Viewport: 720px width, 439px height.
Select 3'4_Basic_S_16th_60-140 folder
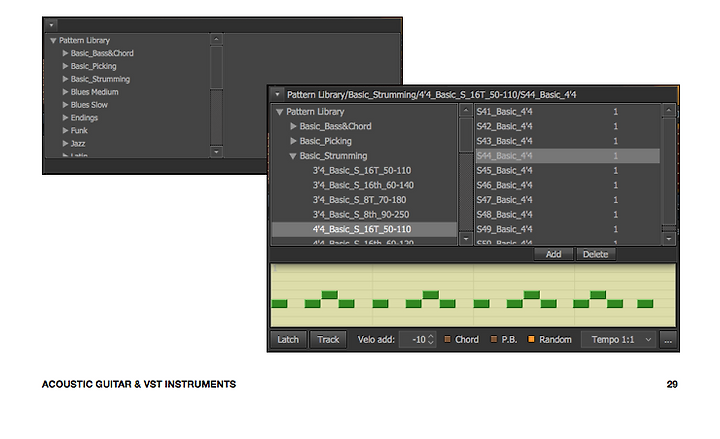(x=364, y=185)
